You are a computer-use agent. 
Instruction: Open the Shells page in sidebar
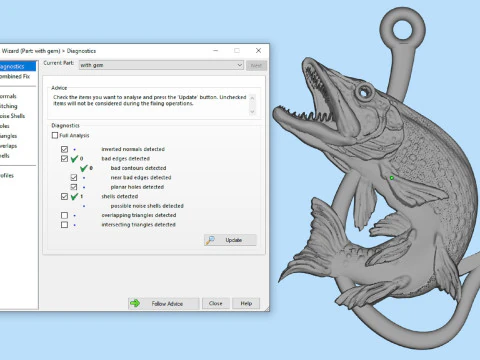click(x=5, y=156)
